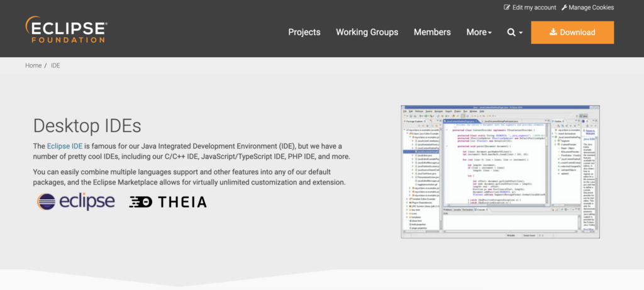Select the IDE breadcrumb item
The width and height of the screenshot is (644, 290).
[x=55, y=65]
